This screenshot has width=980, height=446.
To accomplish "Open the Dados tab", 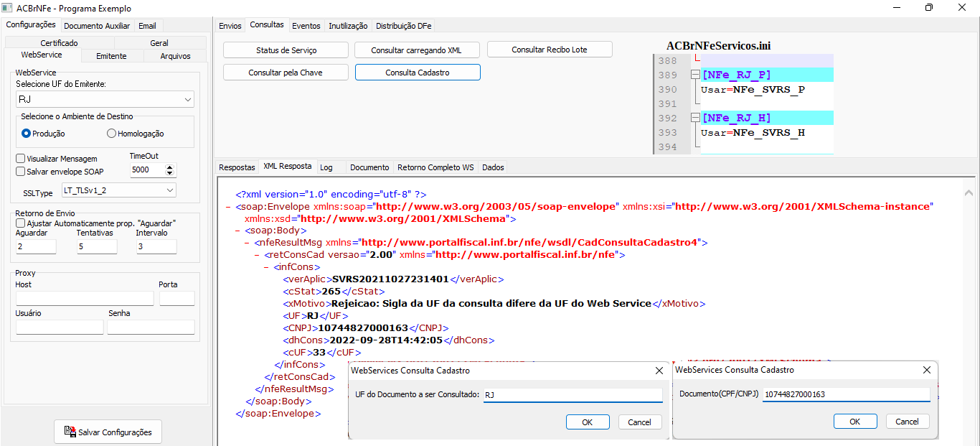I will click(493, 167).
